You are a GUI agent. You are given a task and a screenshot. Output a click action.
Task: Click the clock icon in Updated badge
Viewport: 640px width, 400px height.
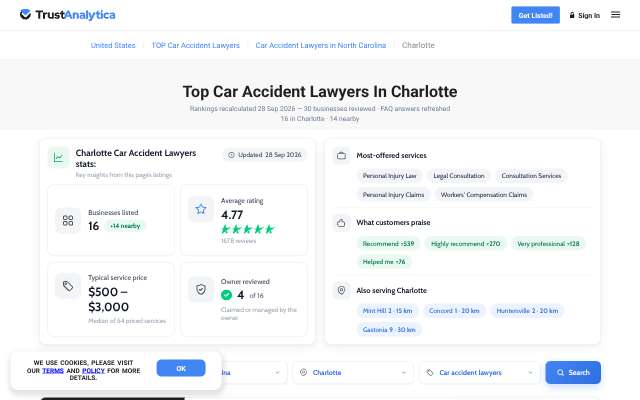231,155
